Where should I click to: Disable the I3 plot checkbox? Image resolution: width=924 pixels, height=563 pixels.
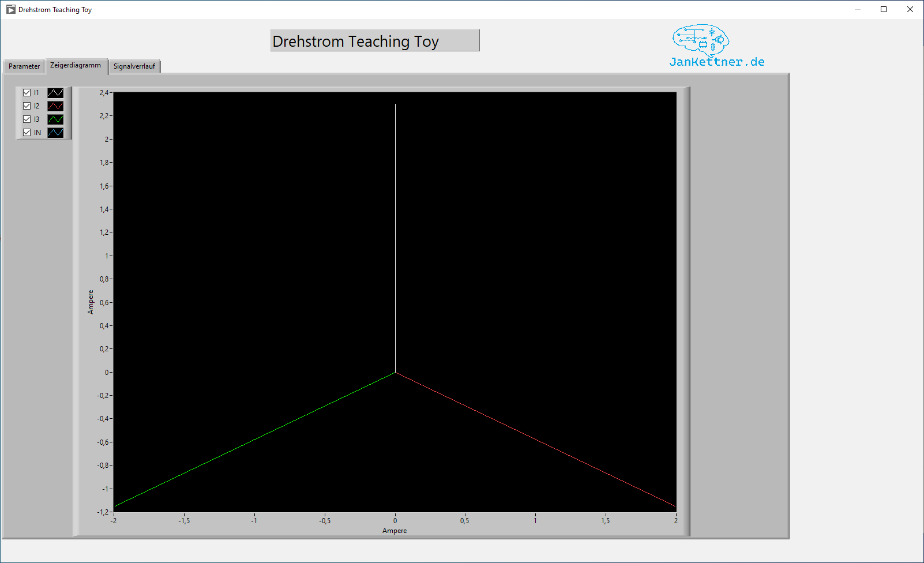click(27, 119)
